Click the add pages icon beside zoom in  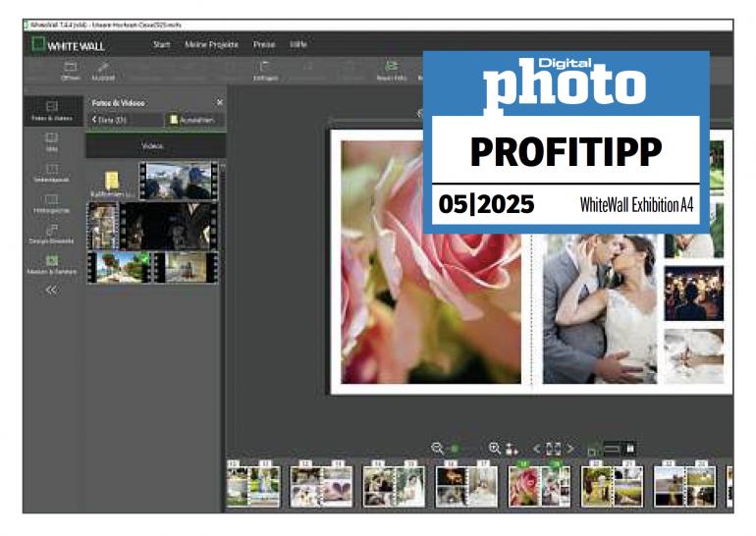[512, 450]
